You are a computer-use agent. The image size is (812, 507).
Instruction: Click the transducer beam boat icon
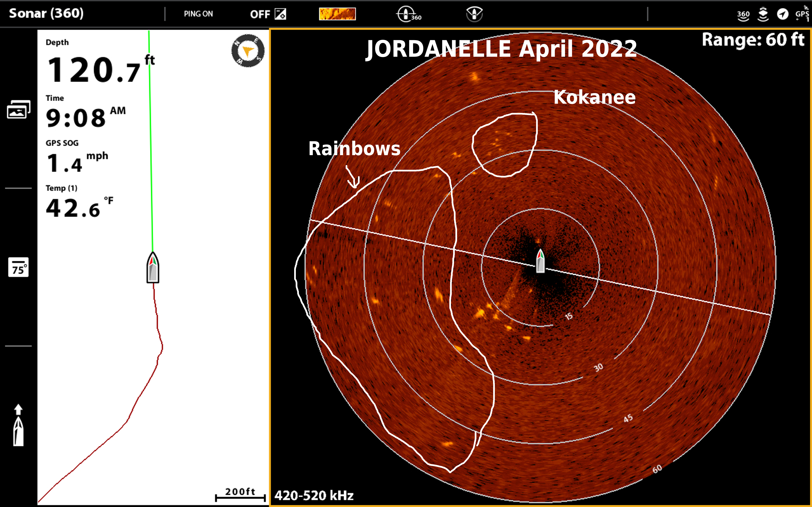(474, 14)
